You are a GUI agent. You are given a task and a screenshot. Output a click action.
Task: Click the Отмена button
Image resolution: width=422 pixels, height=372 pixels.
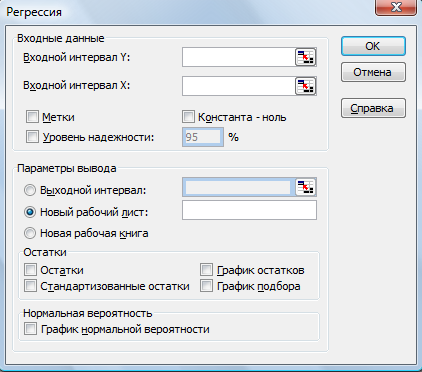click(373, 72)
